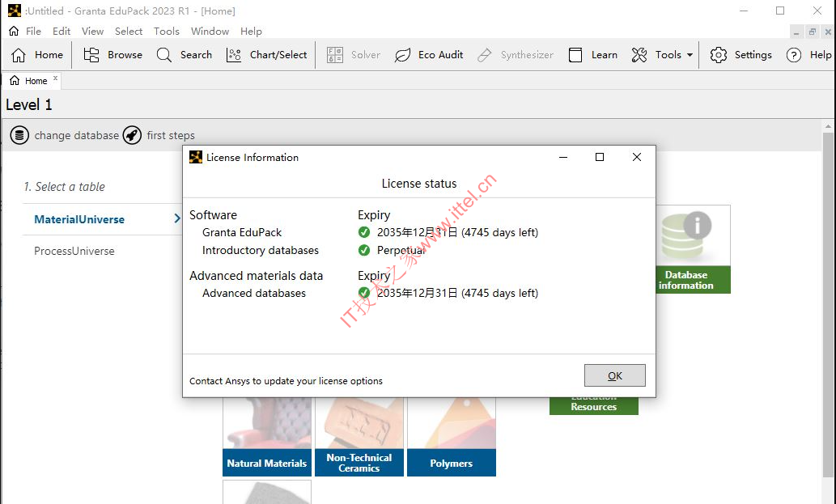Open the Select menu
Image resolution: width=836 pixels, height=504 pixels.
click(x=129, y=31)
